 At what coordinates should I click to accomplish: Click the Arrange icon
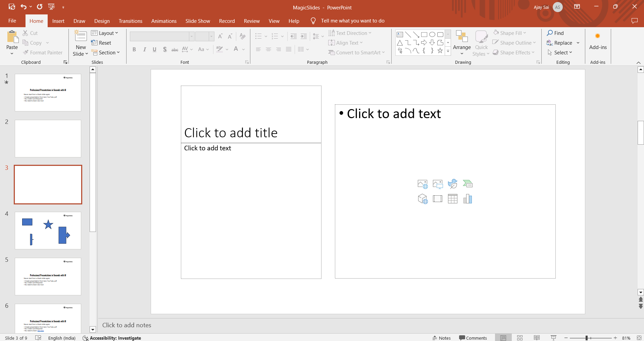pyautogui.click(x=462, y=37)
